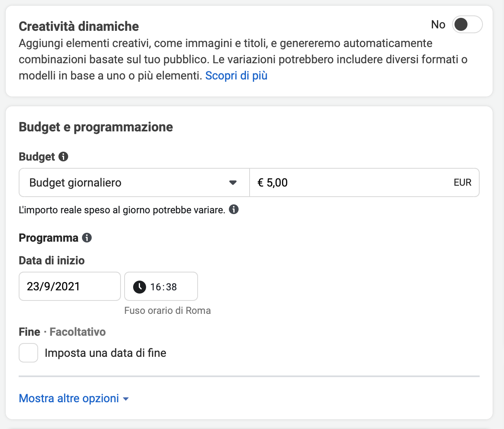
Task: Click the Scopri di più link
Action: tap(236, 76)
